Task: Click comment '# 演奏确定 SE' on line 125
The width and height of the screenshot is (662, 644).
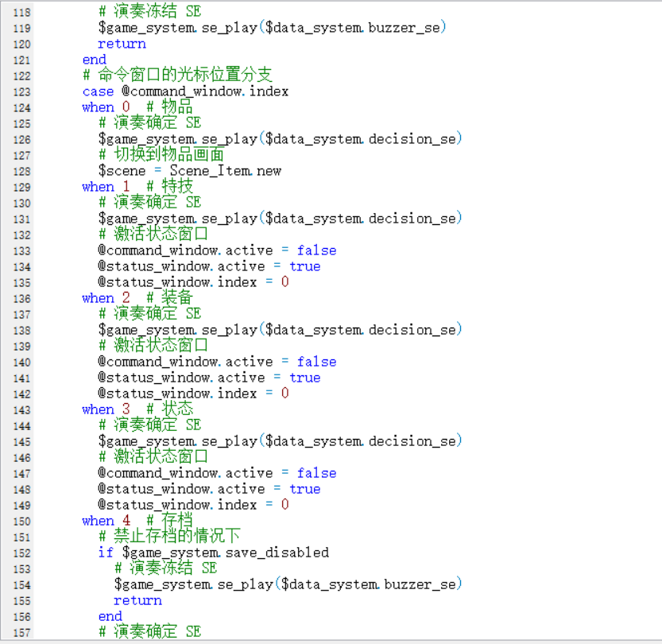Action: (x=150, y=123)
